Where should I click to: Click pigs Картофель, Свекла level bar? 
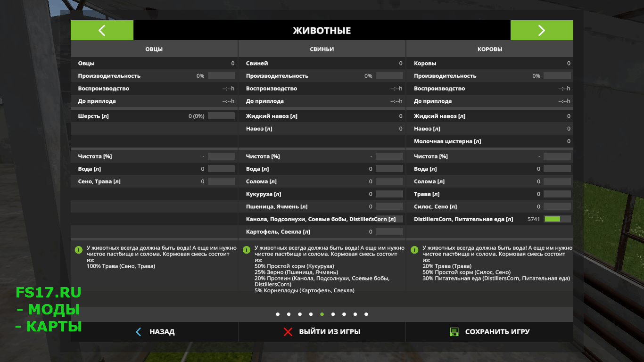click(389, 232)
